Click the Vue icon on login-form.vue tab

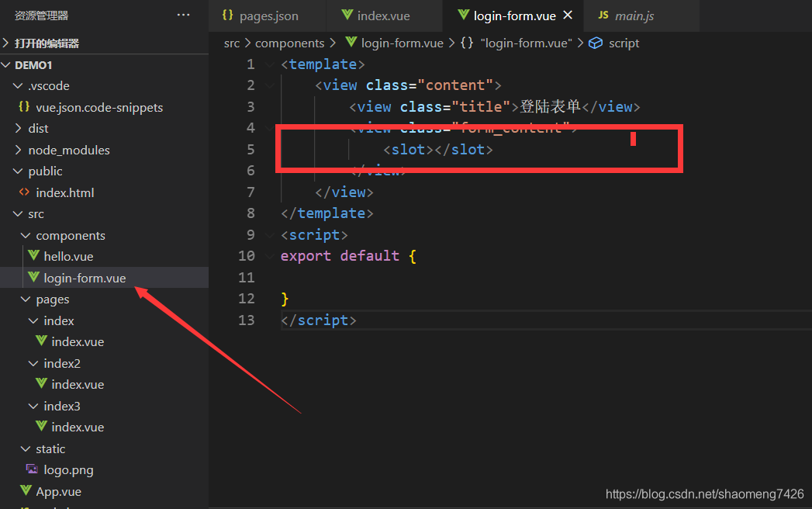point(464,15)
